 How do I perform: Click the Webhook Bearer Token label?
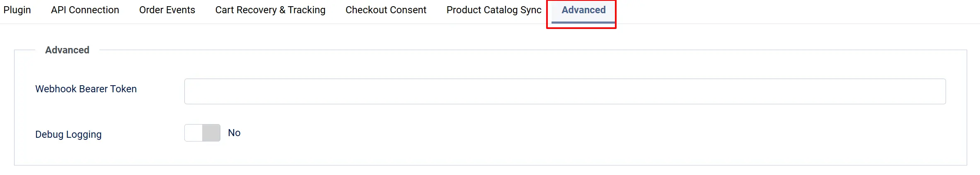coord(86,89)
